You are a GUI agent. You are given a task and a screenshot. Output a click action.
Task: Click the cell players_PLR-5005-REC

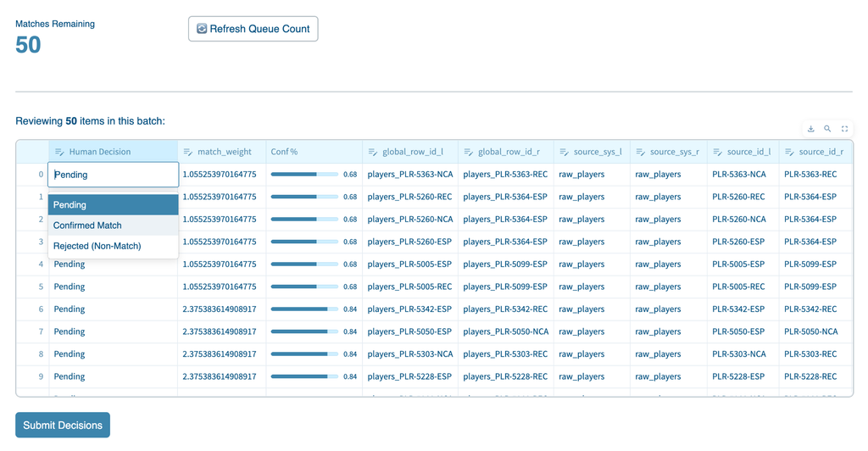pyautogui.click(x=410, y=287)
